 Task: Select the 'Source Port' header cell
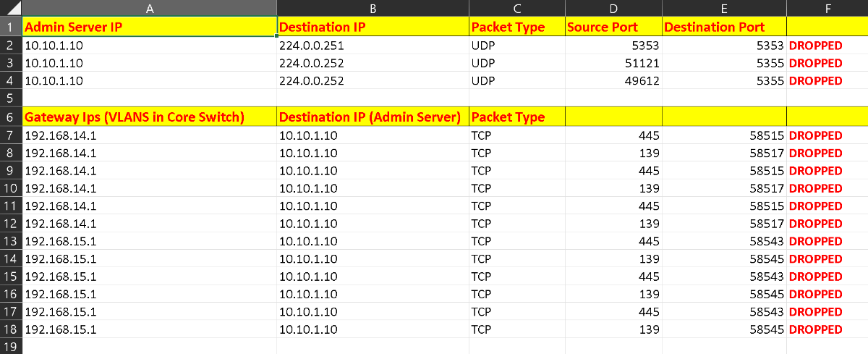coord(613,28)
